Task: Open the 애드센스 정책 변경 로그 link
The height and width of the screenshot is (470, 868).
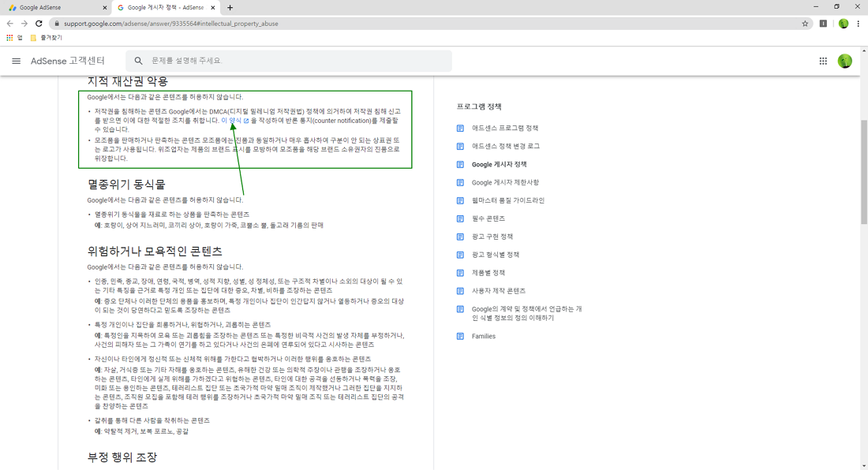Action: (x=505, y=147)
